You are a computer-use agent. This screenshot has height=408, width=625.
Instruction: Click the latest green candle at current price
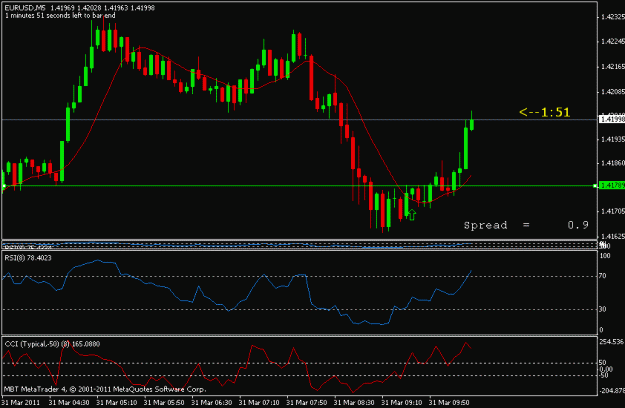click(472, 124)
